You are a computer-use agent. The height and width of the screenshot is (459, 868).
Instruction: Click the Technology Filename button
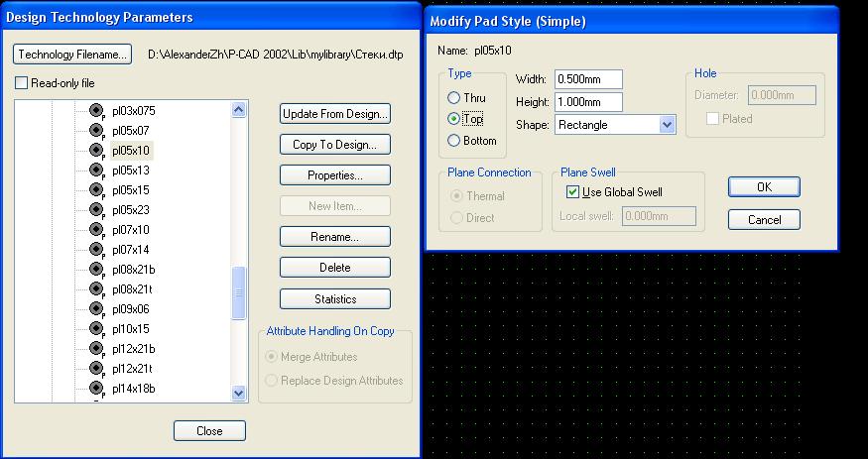72,54
